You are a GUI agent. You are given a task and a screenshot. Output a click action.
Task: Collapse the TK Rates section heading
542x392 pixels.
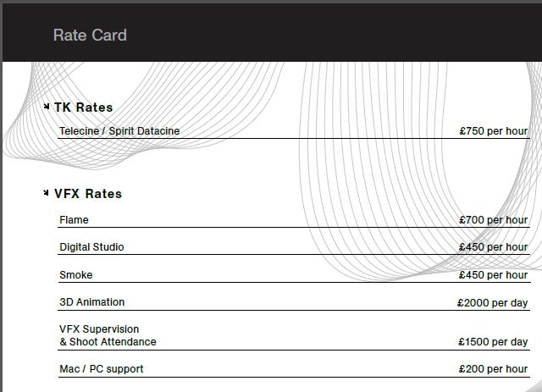click(x=83, y=108)
